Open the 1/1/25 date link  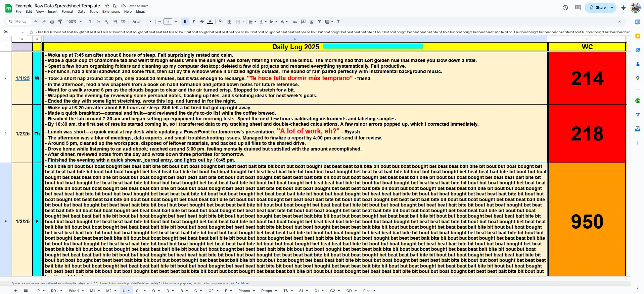tap(22, 78)
